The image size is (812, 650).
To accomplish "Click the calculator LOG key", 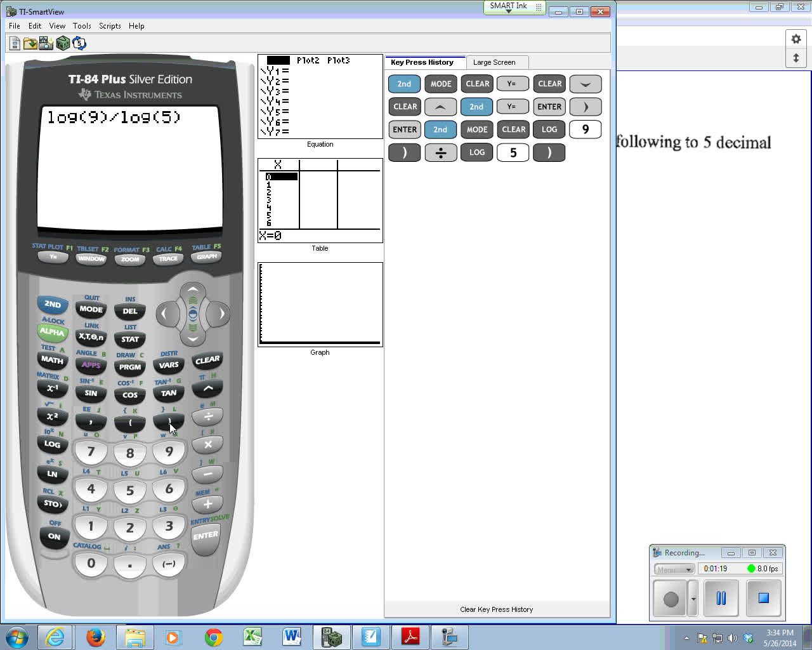I will 52,444.
